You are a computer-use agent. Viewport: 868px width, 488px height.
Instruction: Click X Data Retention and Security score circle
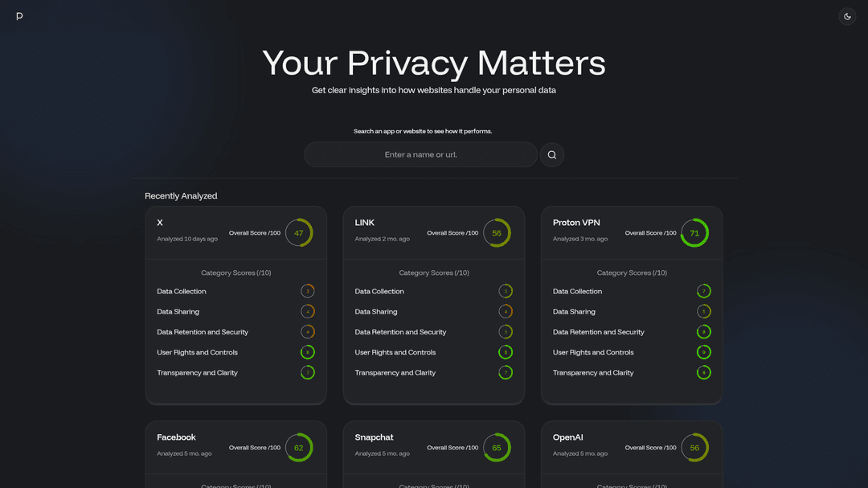pos(308,332)
